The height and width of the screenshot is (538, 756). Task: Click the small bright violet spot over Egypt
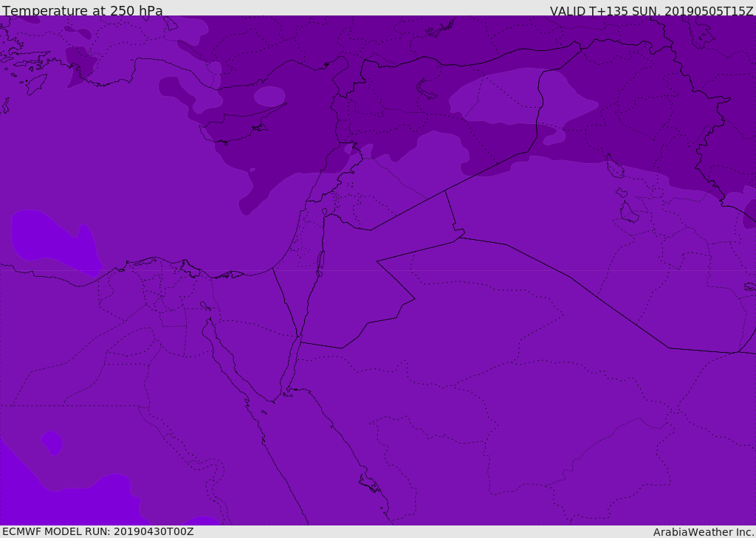(x=52, y=441)
